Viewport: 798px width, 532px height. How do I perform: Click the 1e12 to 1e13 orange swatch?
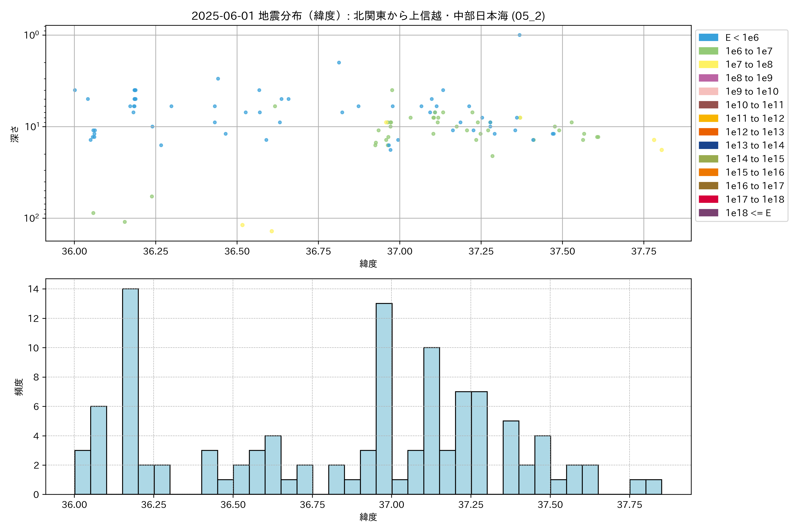(708, 132)
